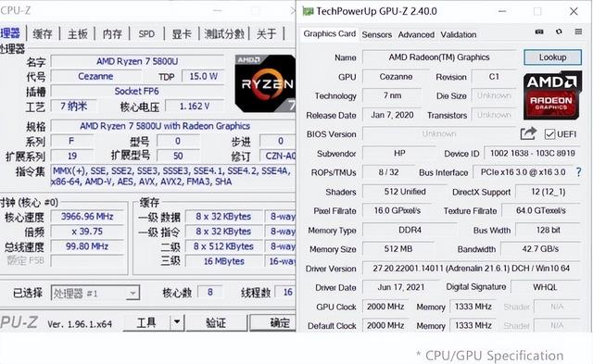Click the TDP value 15.0 W
This screenshot has width=593, height=364.
point(203,76)
